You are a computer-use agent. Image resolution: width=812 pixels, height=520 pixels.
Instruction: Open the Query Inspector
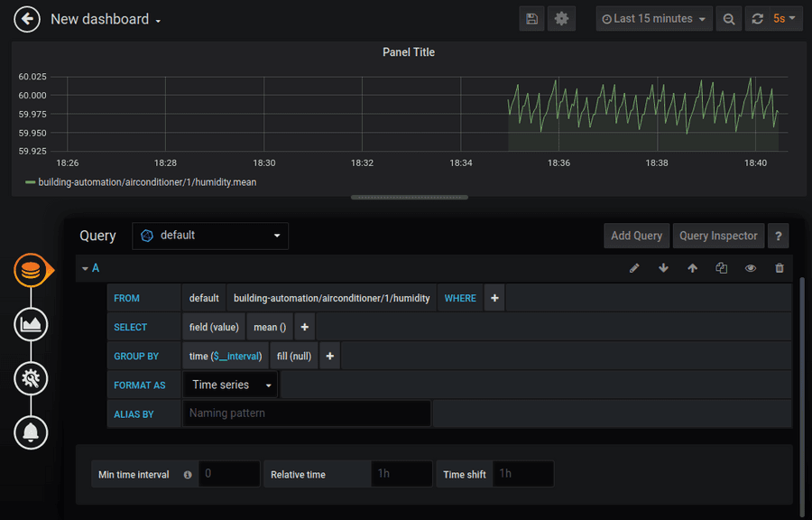tap(718, 237)
